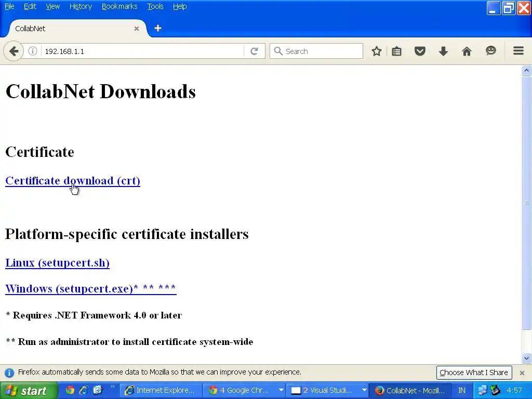Open a new tab with the plus button

pyautogui.click(x=158, y=28)
